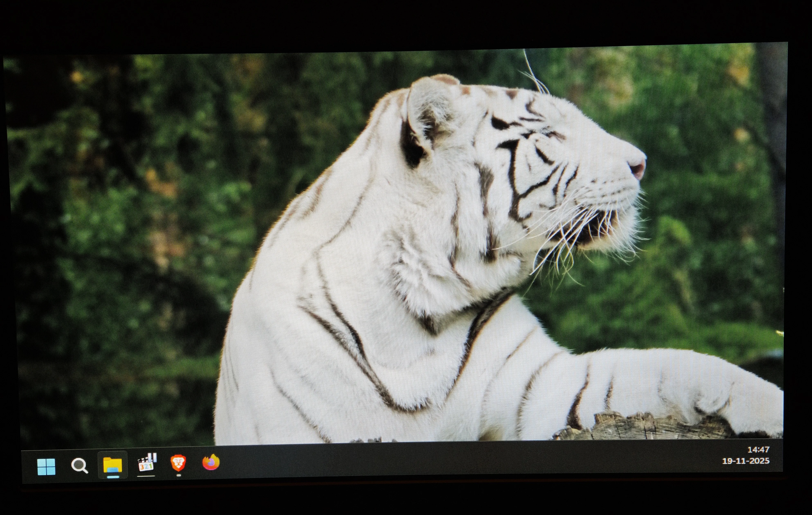Switch to File Explorer window
Screen dimensions: 812x515
click(x=113, y=465)
